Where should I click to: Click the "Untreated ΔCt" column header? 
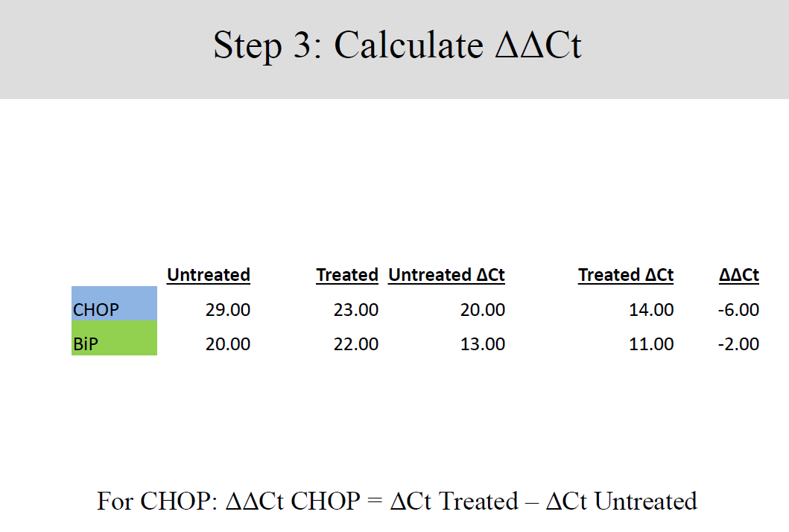[x=446, y=275]
